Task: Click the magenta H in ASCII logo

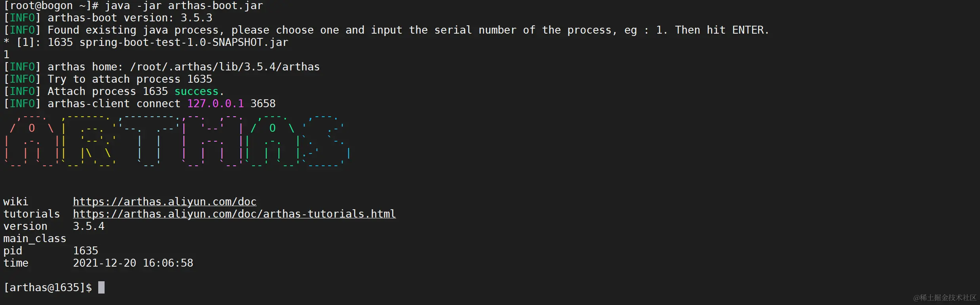Action: [212, 141]
